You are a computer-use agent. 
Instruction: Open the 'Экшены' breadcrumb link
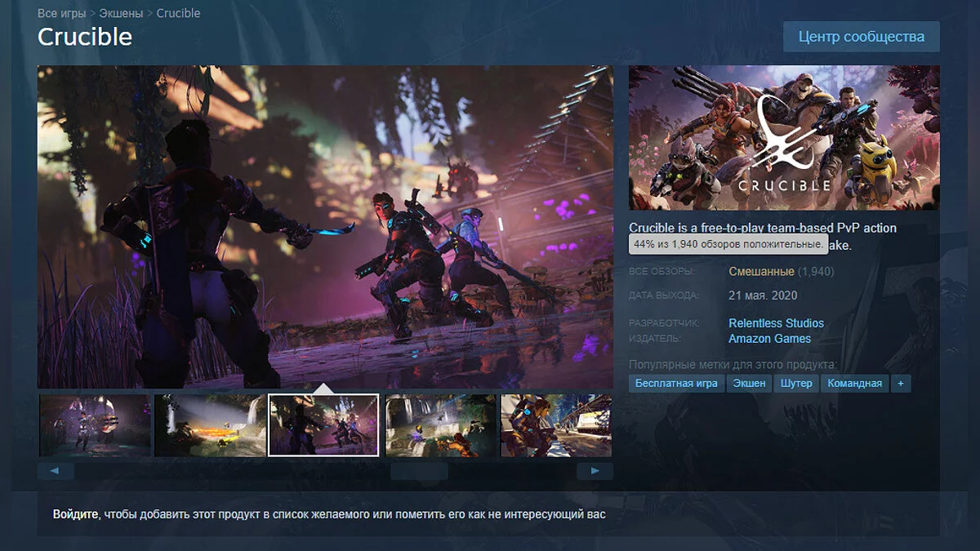point(121,13)
